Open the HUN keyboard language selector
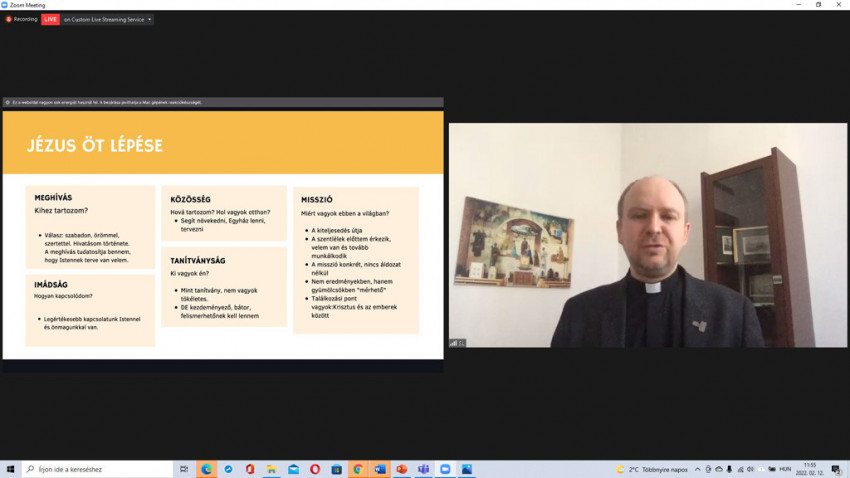 (785, 469)
